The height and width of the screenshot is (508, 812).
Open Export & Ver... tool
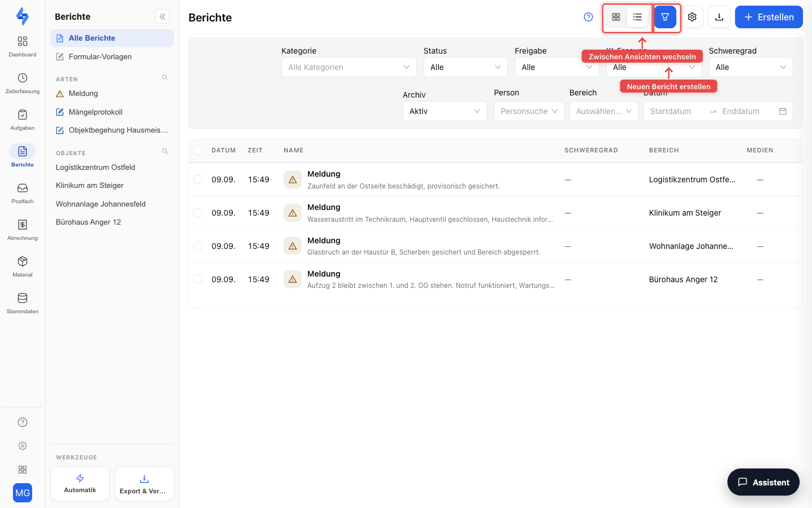[144, 484]
